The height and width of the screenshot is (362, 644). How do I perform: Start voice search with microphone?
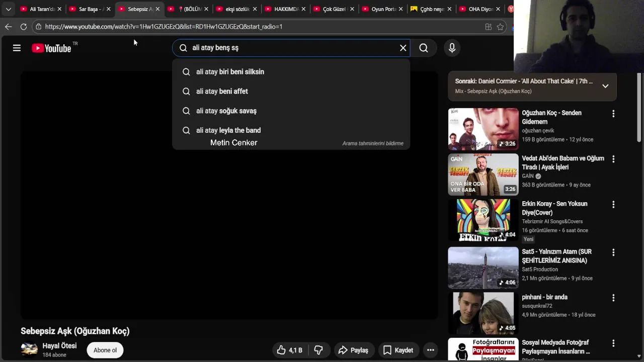452,48
